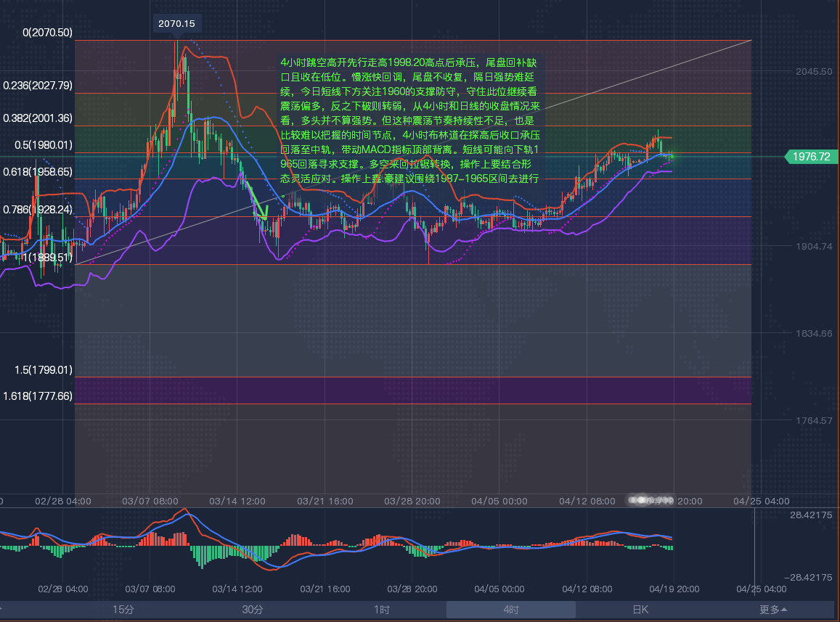Viewport: 840px width, 622px height.
Task: Click the Fibonacci 0.236(2027.79) level label
Action: point(38,86)
